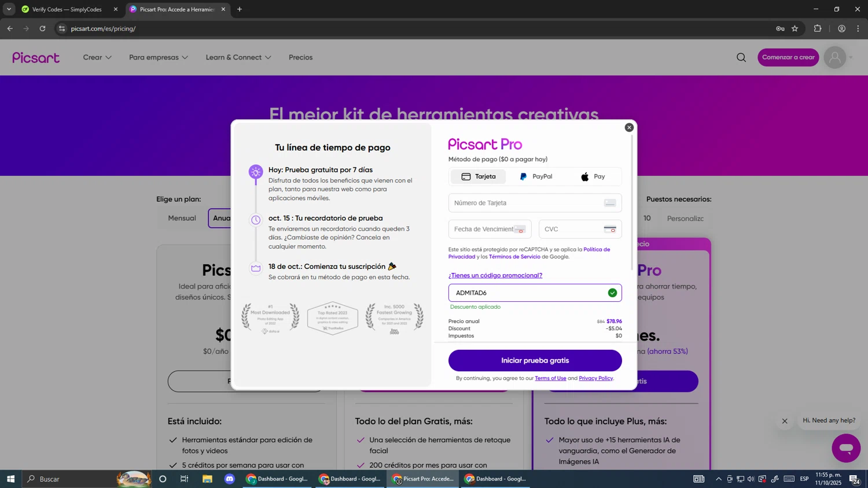Expand the Learn & Connect menu

[x=238, y=57]
